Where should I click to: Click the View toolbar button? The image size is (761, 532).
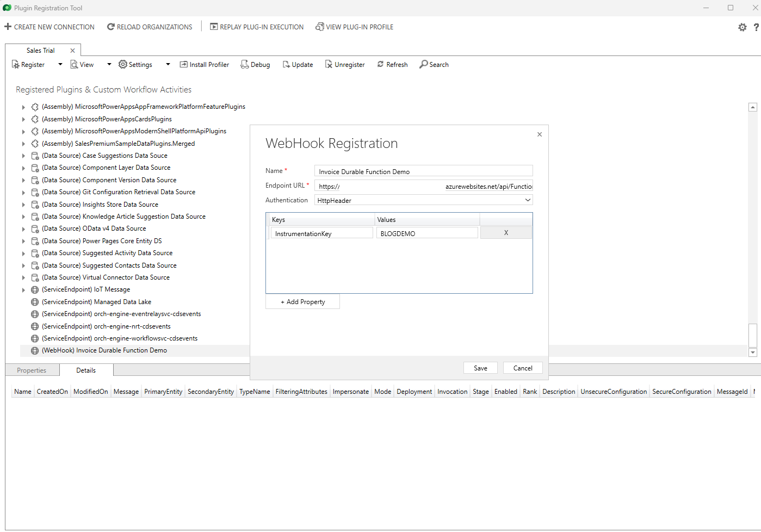tap(82, 64)
